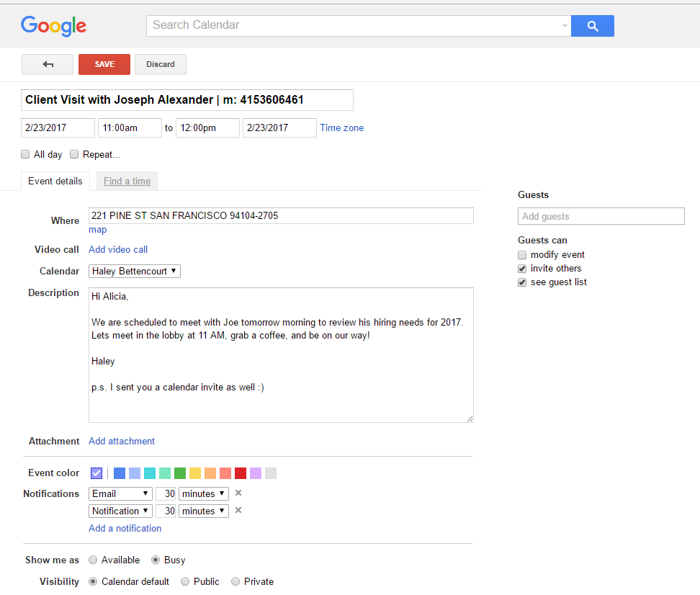This screenshot has width=700, height=595.
Task: Change the first notification's minutes unit dropdown
Action: 203,493
